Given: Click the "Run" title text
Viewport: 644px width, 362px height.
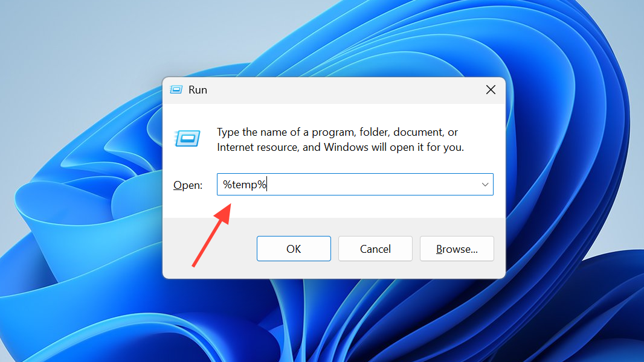Looking at the screenshot, I should click(x=198, y=90).
